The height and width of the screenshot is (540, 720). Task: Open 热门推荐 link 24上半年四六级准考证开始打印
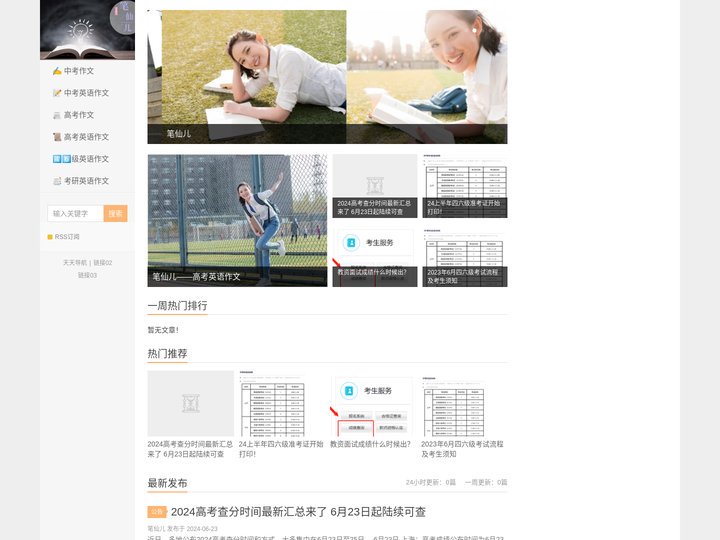[281, 449]
